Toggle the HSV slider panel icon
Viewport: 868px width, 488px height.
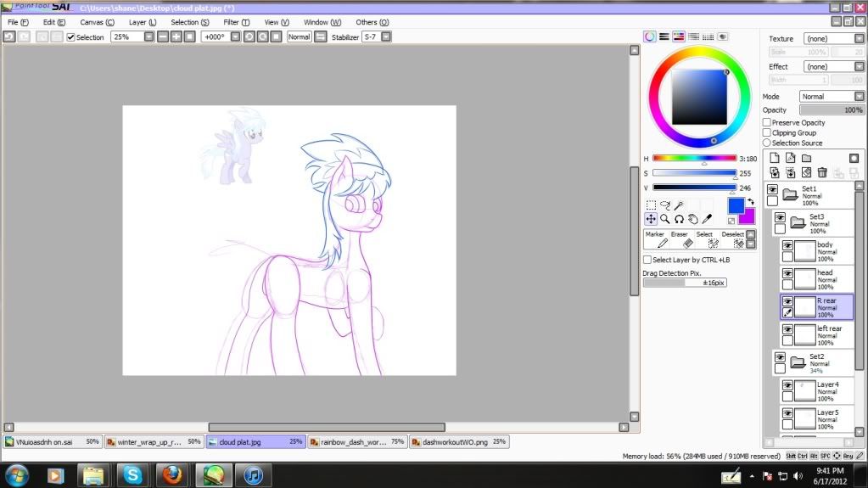click(x=678, y=36)
